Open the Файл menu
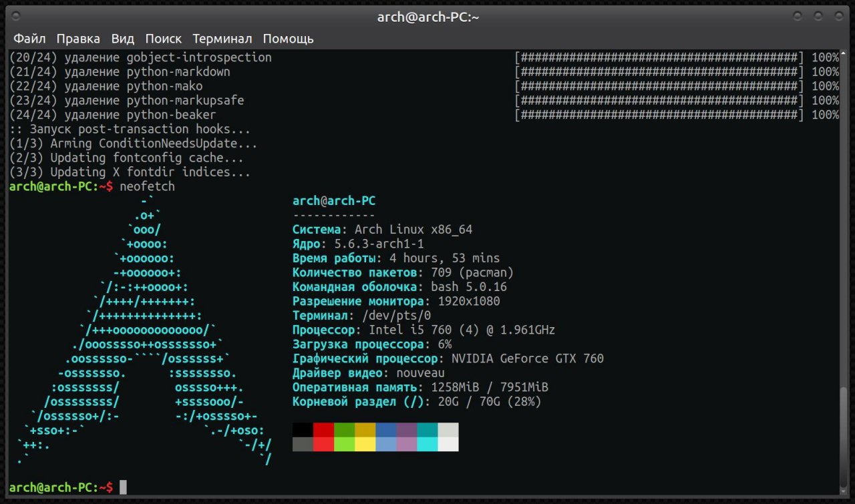Screen dimensions: 855x504 tap(29, 39)
